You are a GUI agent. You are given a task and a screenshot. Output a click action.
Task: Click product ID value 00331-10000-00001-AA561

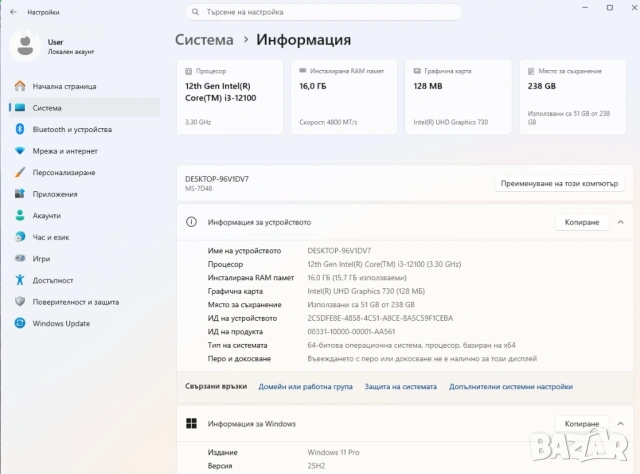click(x=351, y=332)
